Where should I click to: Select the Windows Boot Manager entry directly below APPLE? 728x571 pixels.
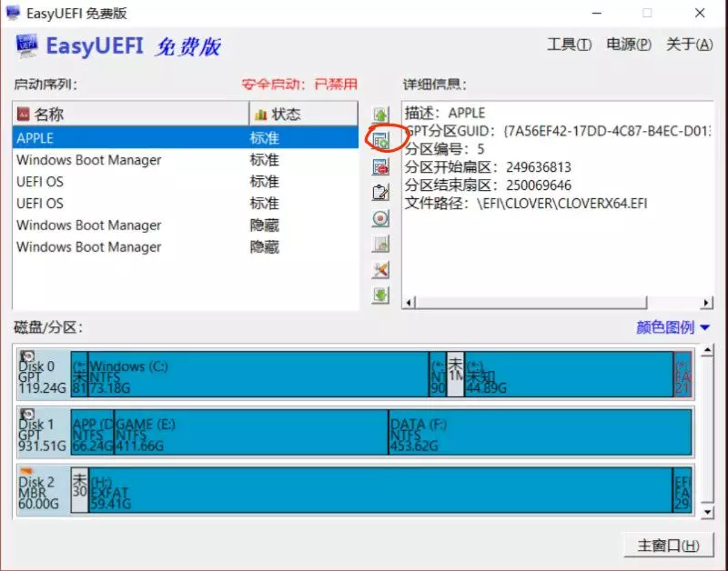pos(186,159)
